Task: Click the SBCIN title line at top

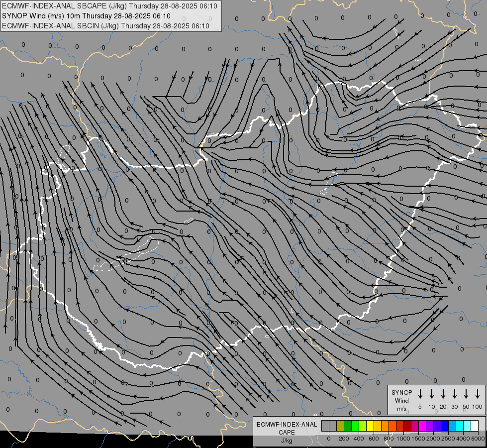Action: click(x=105, y=26)
